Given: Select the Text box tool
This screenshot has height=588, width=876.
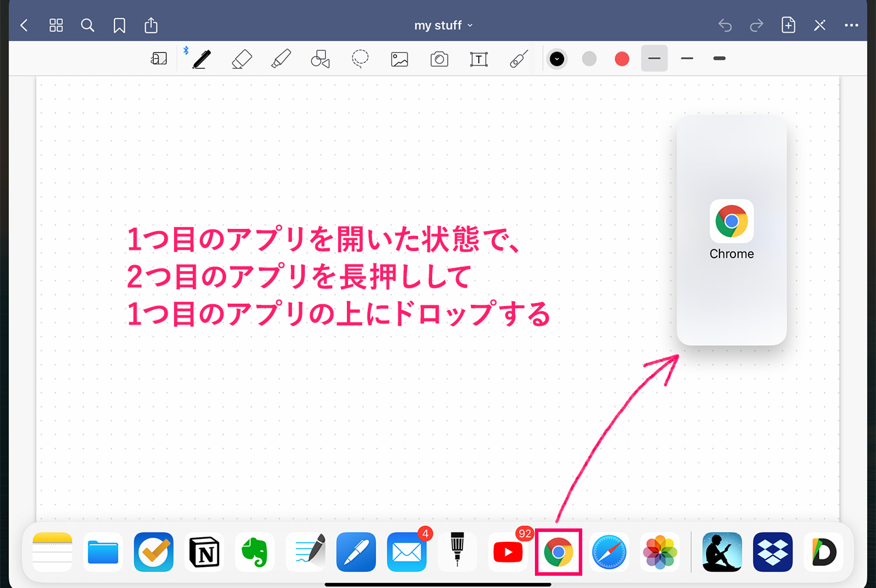Looking at the screenshot, I should pyautogui.click(x=479, y=59).
